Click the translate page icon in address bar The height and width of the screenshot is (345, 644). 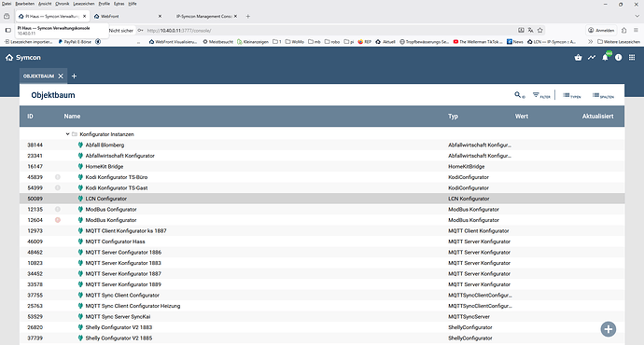click(531, 30)
